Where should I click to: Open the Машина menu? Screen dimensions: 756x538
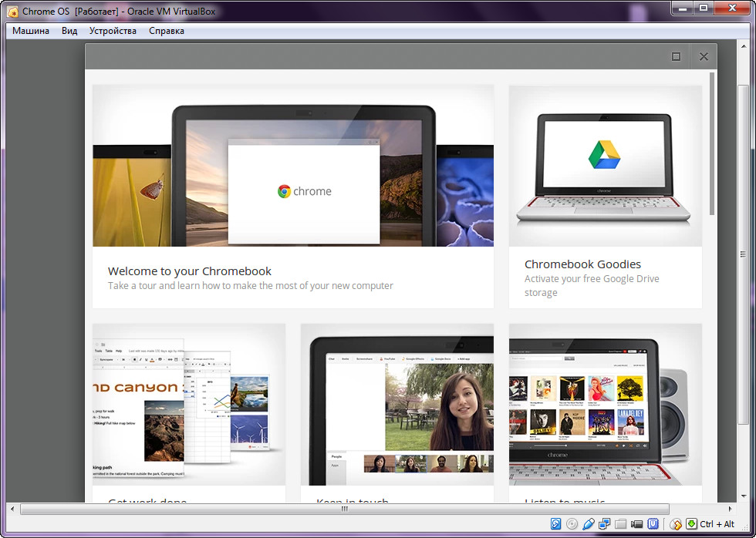(x=31, y=31)
